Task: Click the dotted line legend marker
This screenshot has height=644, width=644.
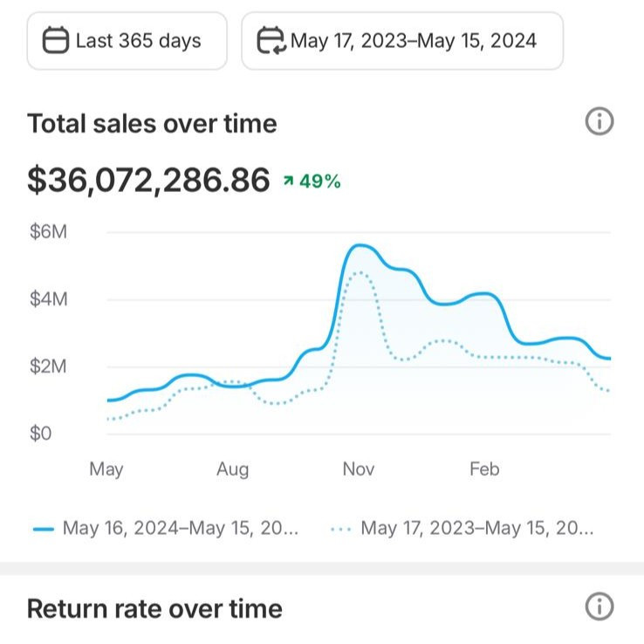Action: point(341,529)
